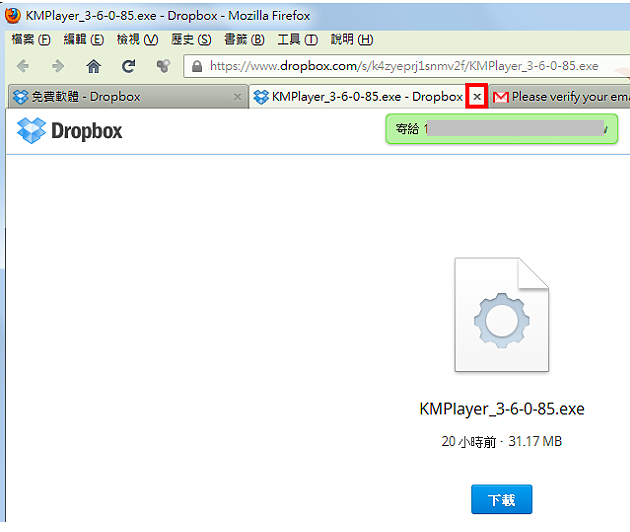This screenshot has height=532, width=630.
Task: Click the padlock icon in address bar
Action: click(x=197, y=66)
